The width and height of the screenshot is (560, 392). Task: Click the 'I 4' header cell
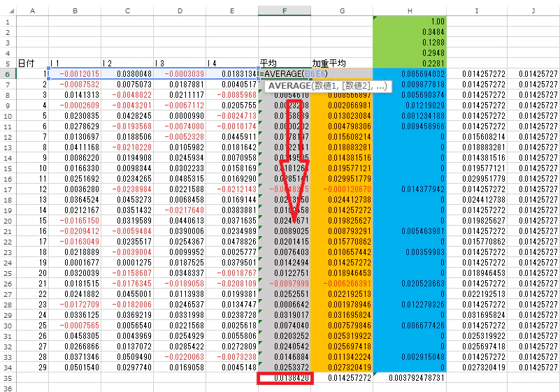pos(232,64)
